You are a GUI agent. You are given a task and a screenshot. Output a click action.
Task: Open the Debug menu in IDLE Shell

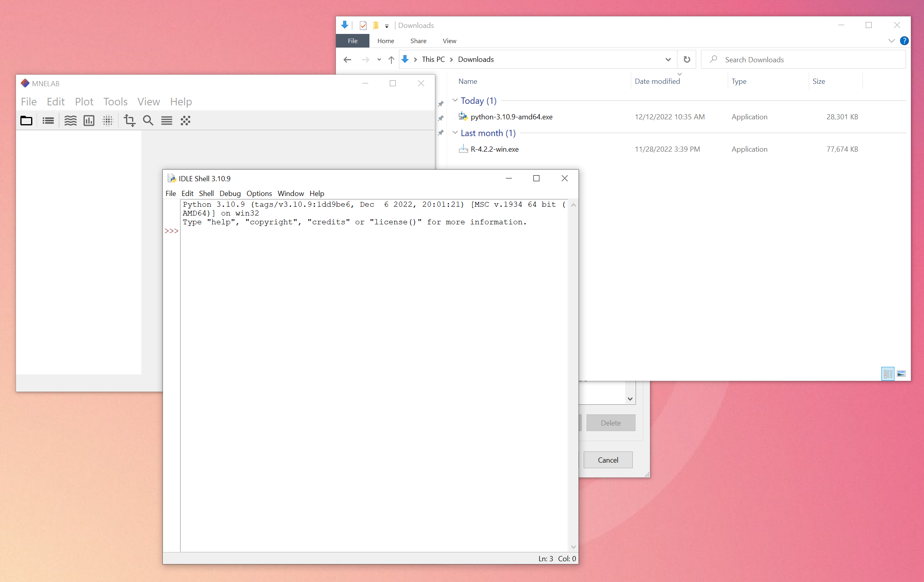coord(230,194)
